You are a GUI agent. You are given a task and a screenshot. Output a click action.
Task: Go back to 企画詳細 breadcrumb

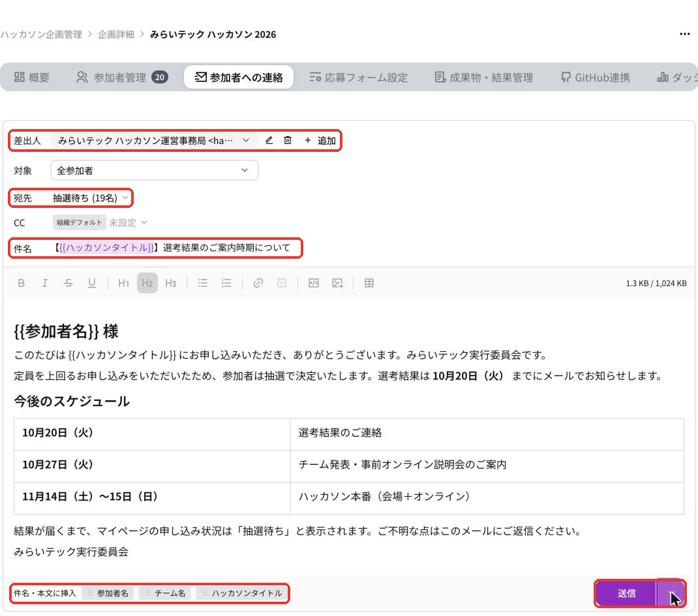(x=116, y=35)
